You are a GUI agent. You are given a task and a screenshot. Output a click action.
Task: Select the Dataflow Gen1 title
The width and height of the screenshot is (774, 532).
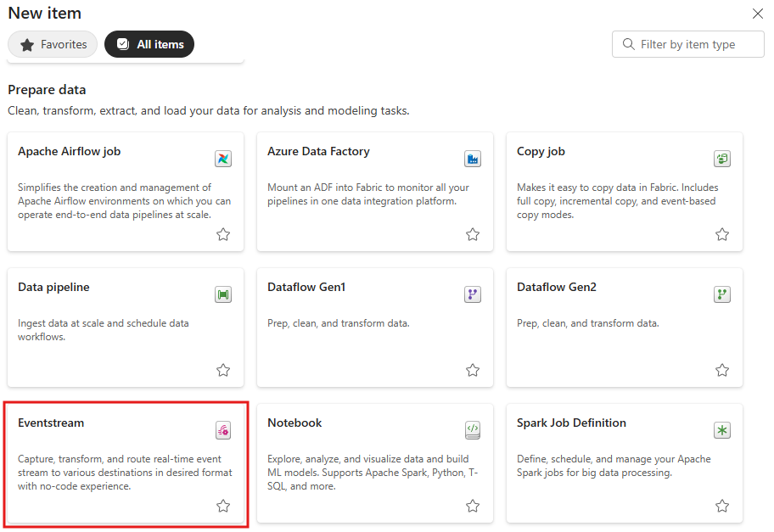[x=306, y=288]
